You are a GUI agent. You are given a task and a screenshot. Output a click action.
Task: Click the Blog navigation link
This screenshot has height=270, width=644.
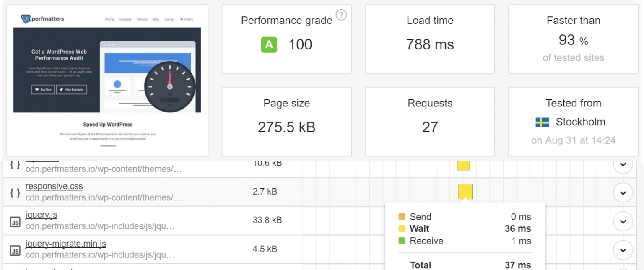point(156,19)
